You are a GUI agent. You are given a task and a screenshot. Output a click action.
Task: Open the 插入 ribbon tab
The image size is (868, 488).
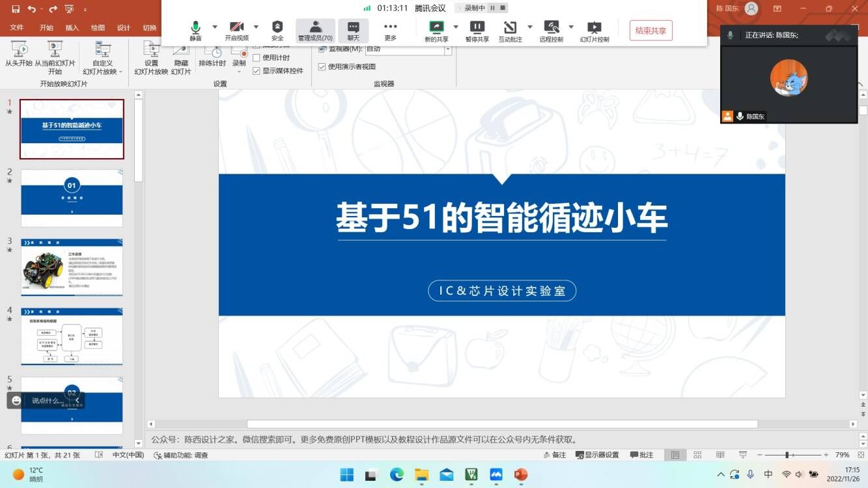click(72, 28)
